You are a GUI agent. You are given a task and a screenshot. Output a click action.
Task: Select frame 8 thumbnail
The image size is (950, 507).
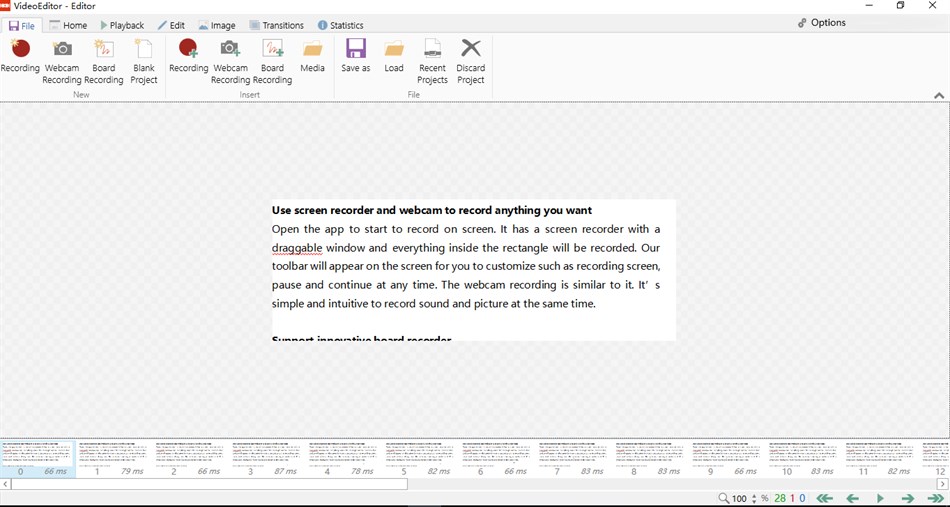(x=651, y=459)
